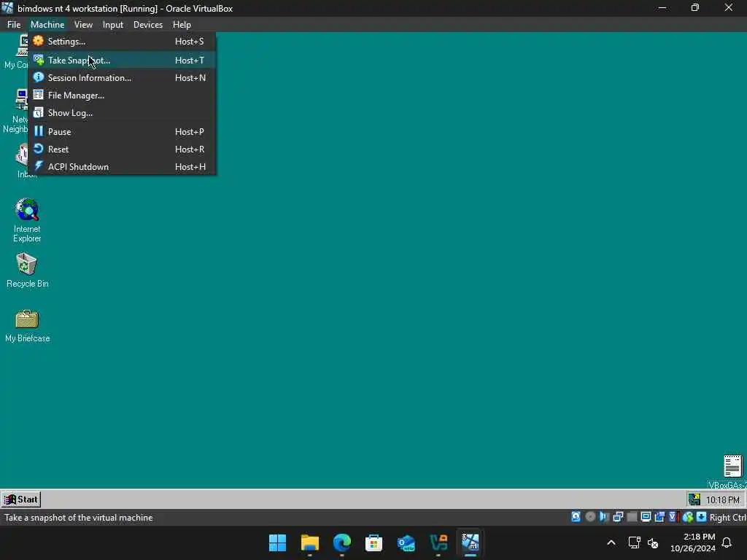
Task: Click the NT taskbar tray icon beside clock
Action: (694, 499)
